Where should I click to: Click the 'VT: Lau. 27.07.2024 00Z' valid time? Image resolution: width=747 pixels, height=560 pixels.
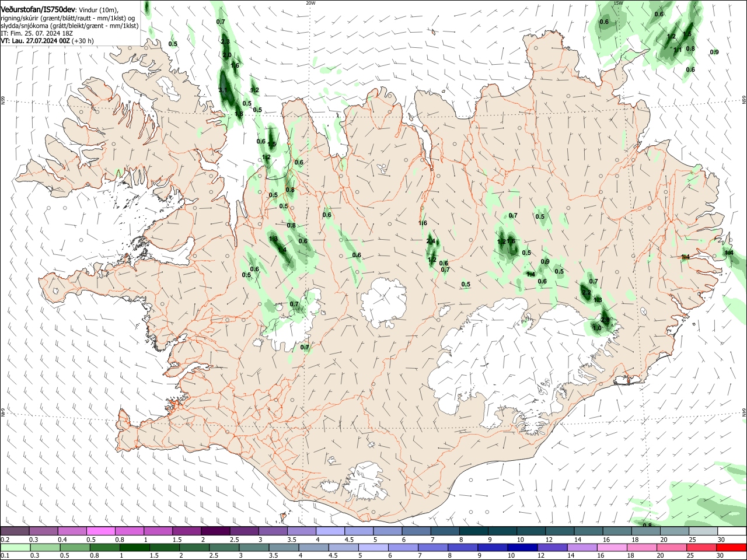pyautogui.click(x=35, y=41)
